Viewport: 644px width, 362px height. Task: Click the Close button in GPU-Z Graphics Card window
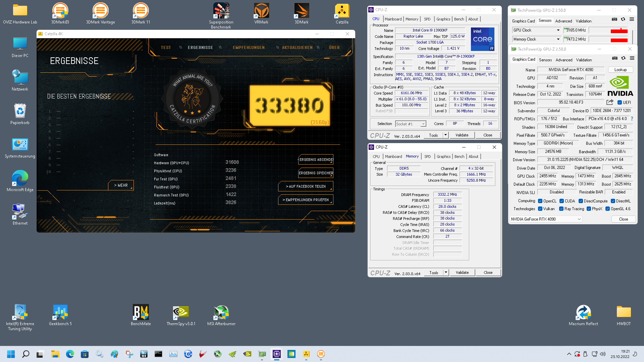point(623,219)
